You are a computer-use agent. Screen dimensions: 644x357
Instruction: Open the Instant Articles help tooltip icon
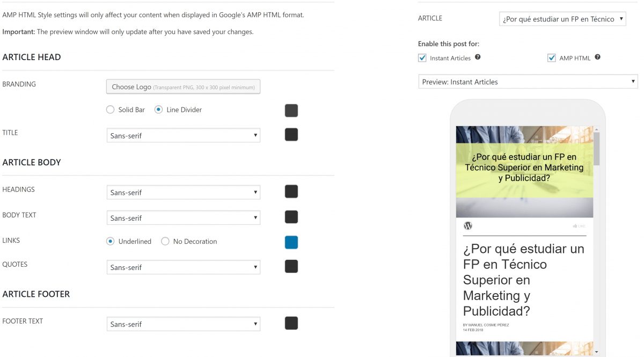point(478,57)
